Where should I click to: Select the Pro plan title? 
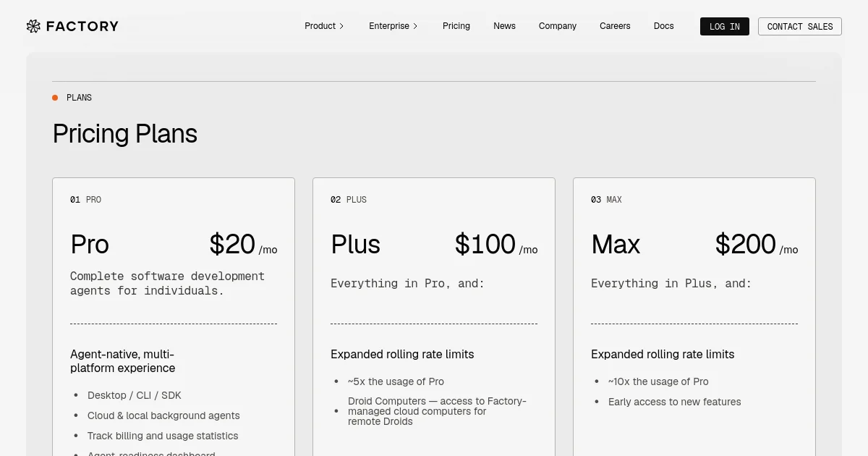(x=90, y=245)
